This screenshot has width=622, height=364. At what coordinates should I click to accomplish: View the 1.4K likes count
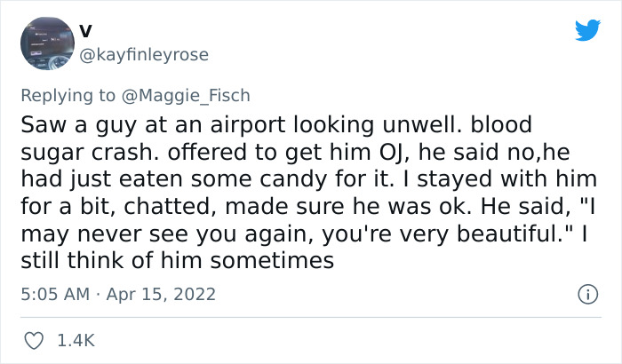pyautogui.click(x=76, y=339)
